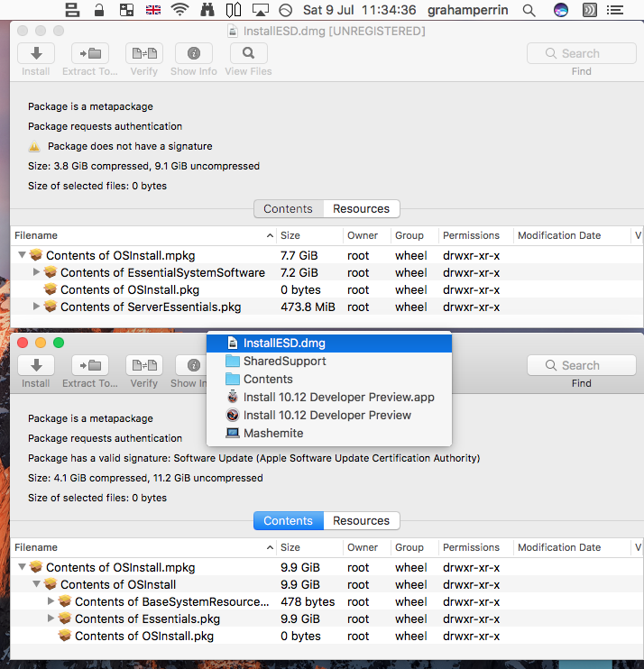Click Install icon in bottom window toolbar
The height and width of the screenshot is (669, 644).
(36, 365)
